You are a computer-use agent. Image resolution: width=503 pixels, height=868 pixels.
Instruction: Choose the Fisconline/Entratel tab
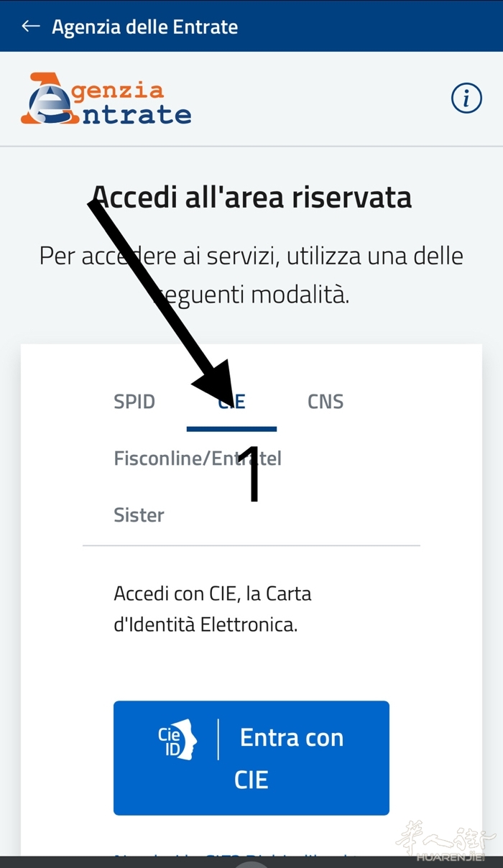click(197, 458)
